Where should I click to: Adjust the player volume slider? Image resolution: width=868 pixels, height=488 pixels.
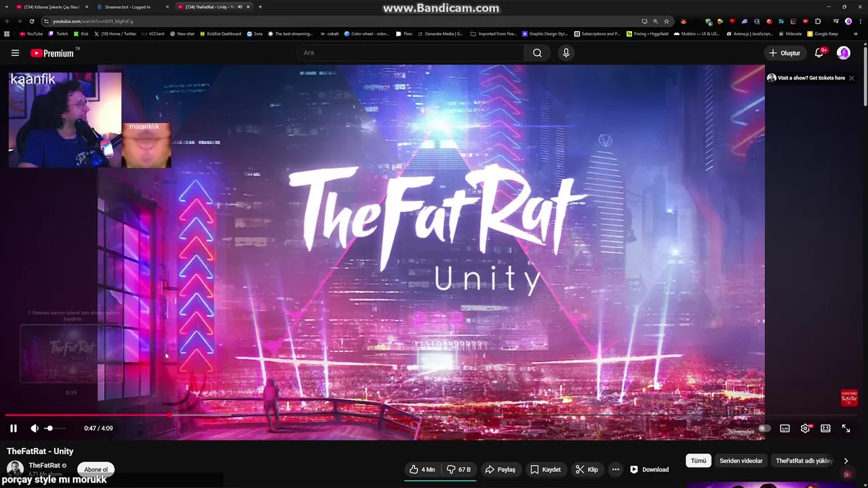coord(54,428)
